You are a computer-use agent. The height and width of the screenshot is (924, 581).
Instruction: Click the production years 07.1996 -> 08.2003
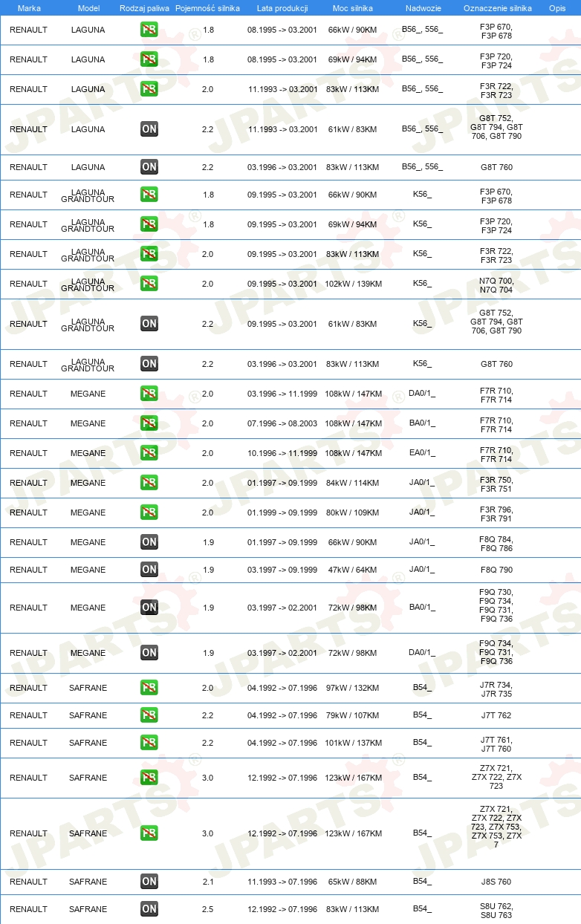coord(282,423)
